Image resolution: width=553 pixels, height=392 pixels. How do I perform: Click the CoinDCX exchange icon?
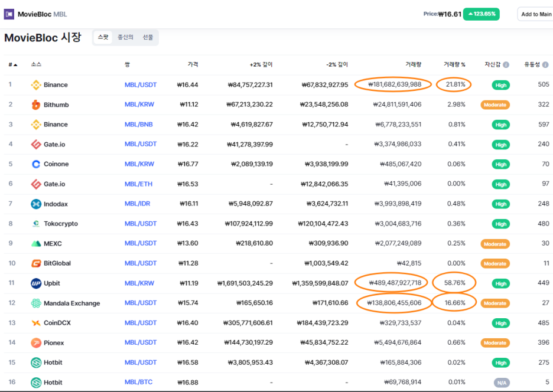(36, 323)
